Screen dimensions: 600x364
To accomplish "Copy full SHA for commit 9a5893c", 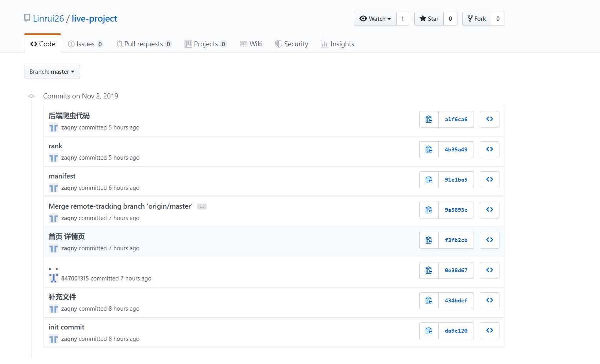I will [429, 210].
